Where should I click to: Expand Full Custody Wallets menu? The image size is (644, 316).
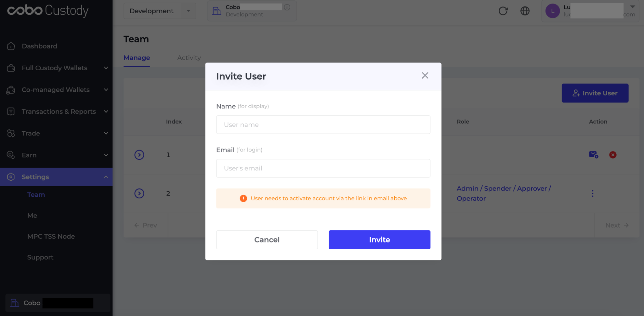pos(56,68)
